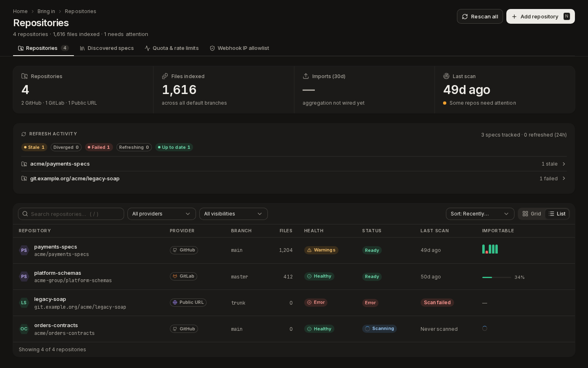Click the Imports (30d) upload icon
This screenshot has height=368, width=588.
point(306,76)
